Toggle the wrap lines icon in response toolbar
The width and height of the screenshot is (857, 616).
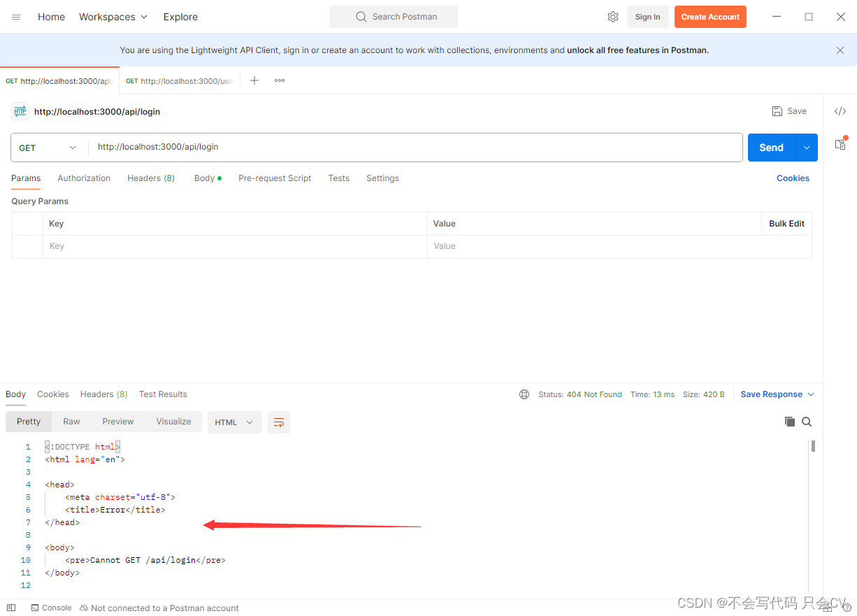pos(279,422)
